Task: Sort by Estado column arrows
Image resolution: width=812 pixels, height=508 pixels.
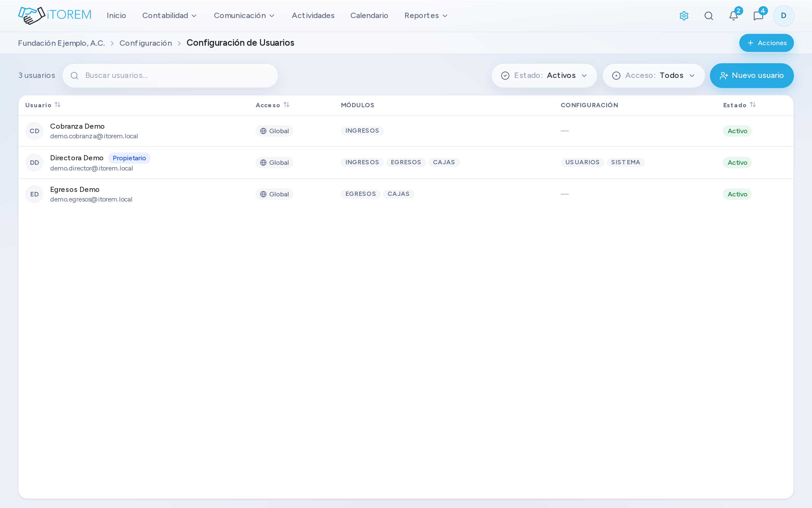Action: pos(753,105)
